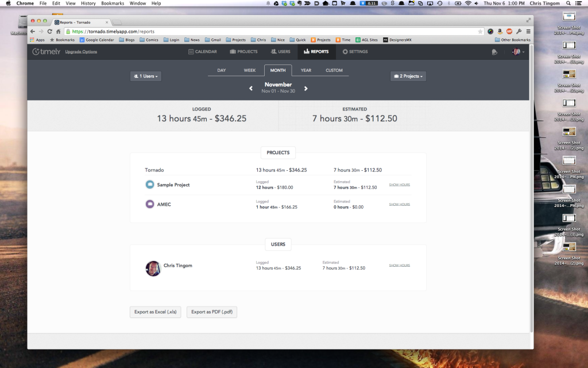Switch report range to Year
This screenshot has height=368, width=588.
pos(306,70)
